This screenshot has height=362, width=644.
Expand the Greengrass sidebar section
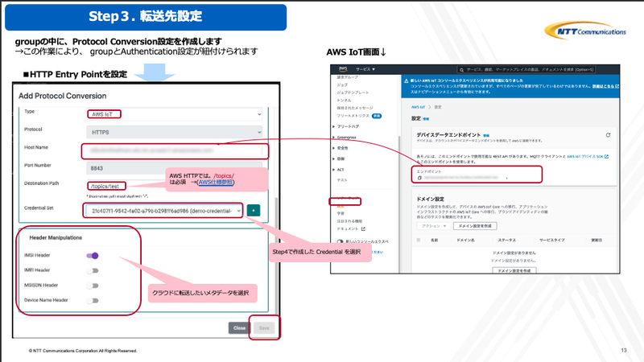point(346,138)
